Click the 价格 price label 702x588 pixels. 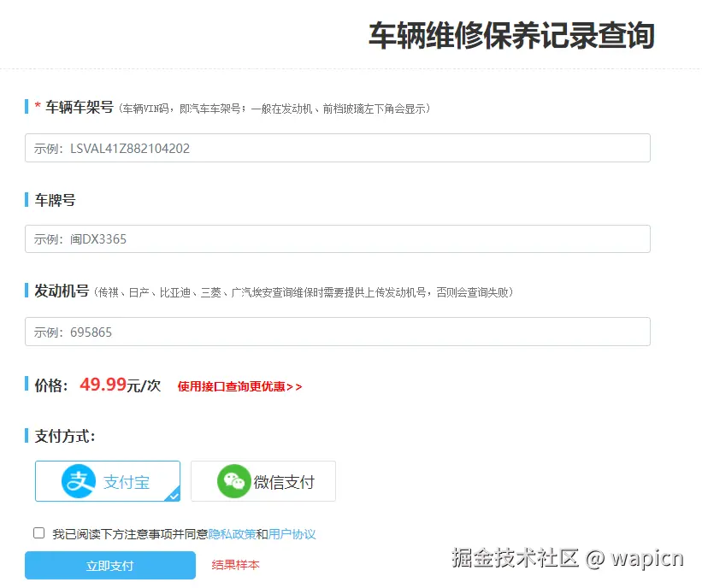[x=52, y=385]
